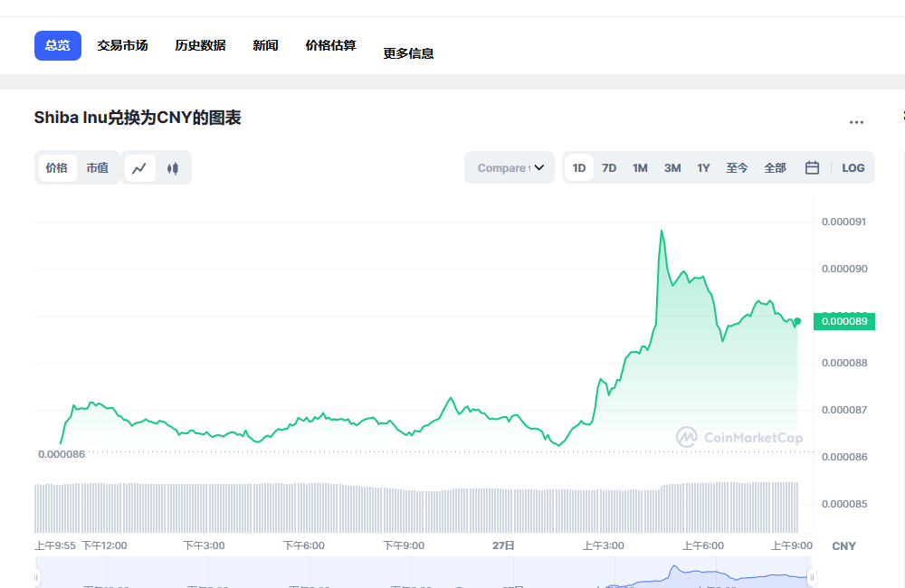
Task: Select the 1M time range
Action: point(640,168)
